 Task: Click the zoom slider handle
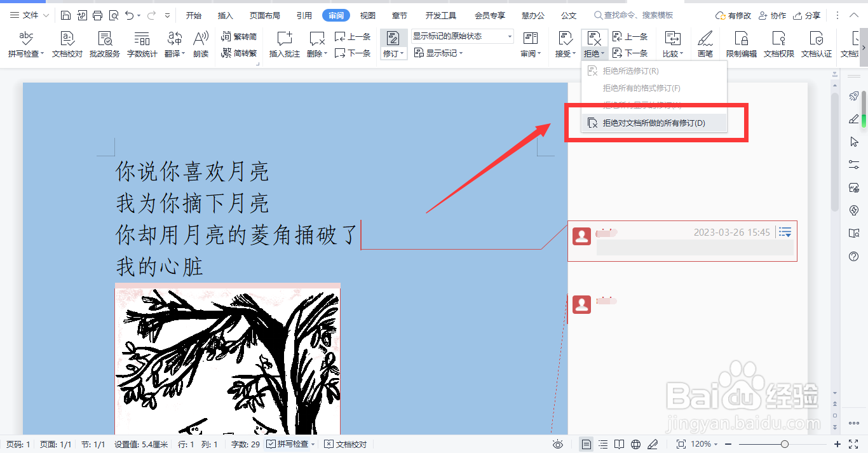point(785,444)
